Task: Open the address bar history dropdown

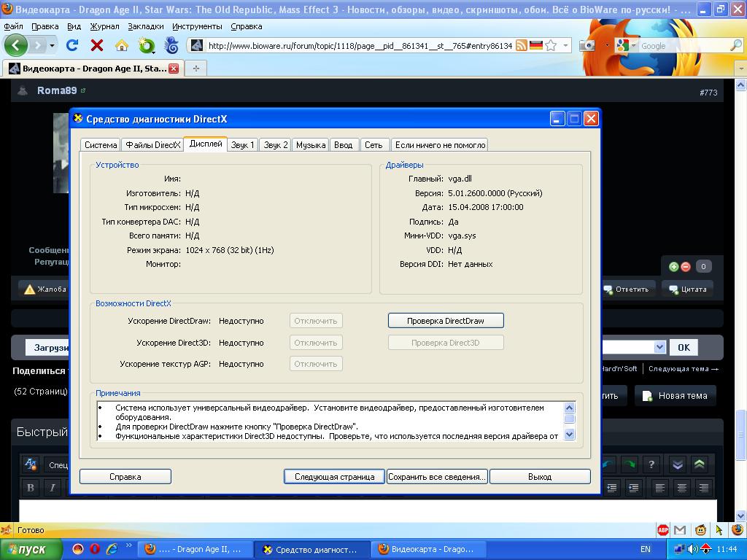Action: [x=565, y=46]
